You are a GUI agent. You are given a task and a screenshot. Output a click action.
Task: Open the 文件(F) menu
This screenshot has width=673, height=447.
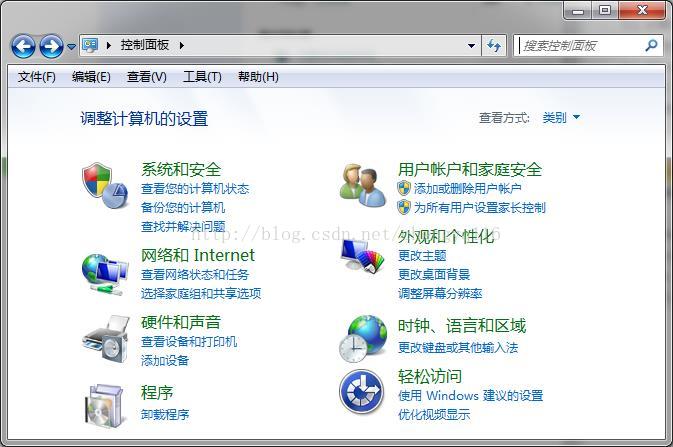click(36, 77)
